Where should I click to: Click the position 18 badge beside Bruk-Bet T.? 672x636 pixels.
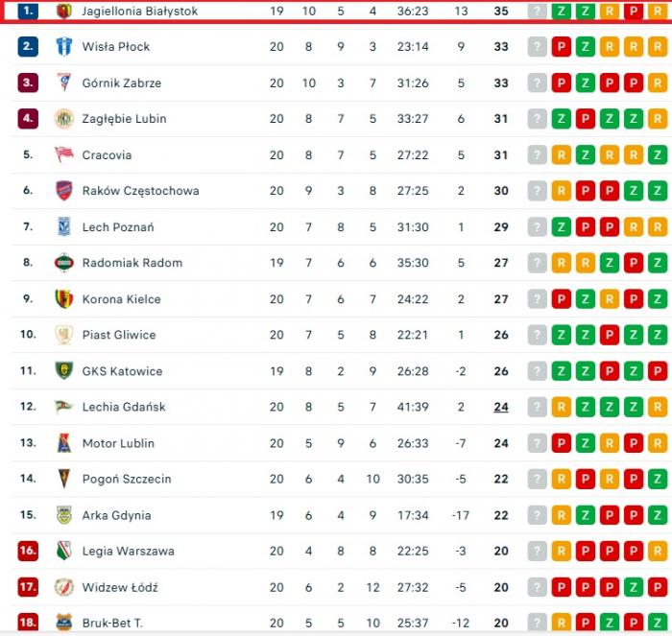pyautogui.click(x=28, y=623)
